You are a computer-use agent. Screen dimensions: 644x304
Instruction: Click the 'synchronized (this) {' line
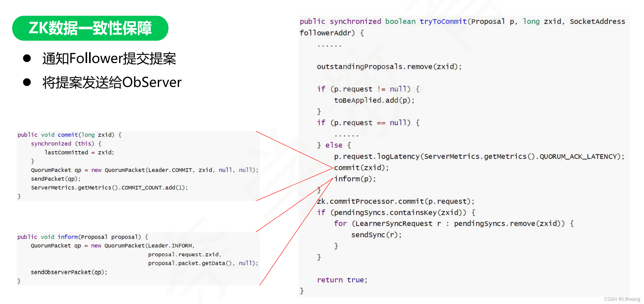tap(66, 144)
